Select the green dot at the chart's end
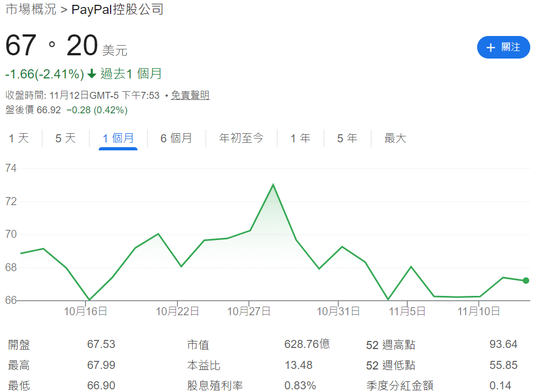The image size is (541, 392). tap(525, 280)
